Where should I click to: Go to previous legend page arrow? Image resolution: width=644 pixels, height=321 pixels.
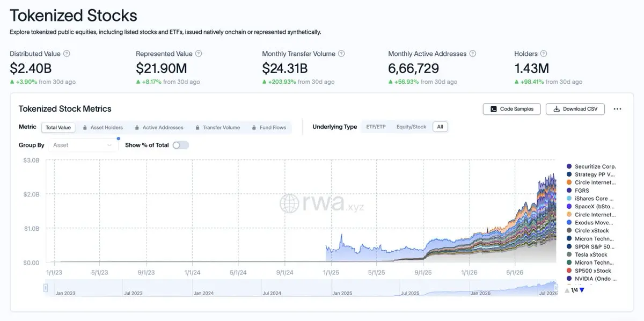567,290
